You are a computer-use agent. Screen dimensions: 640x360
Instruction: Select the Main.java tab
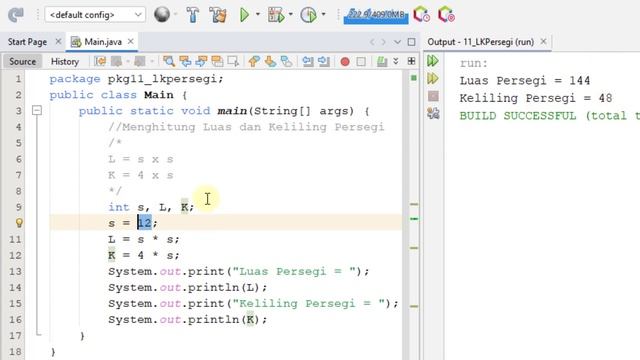(x=102, y=42)
